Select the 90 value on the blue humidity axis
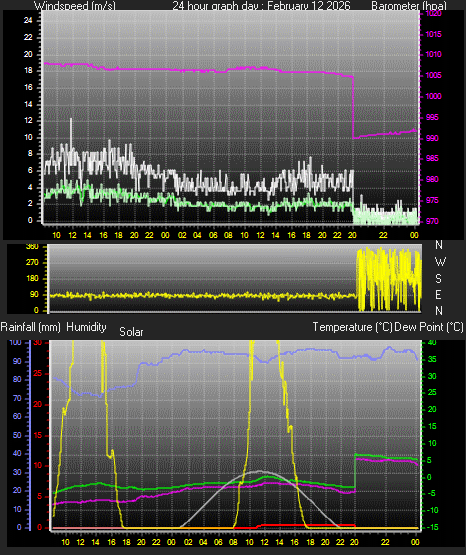This screenshot has width=466, height=555. 17,361
